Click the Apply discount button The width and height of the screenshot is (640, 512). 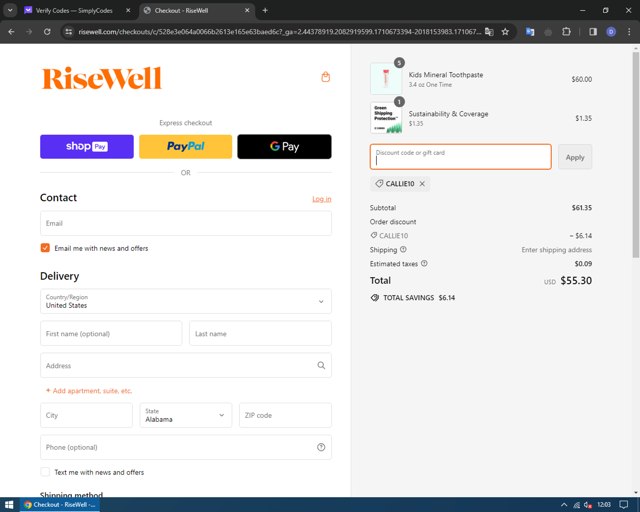(575, 157)
